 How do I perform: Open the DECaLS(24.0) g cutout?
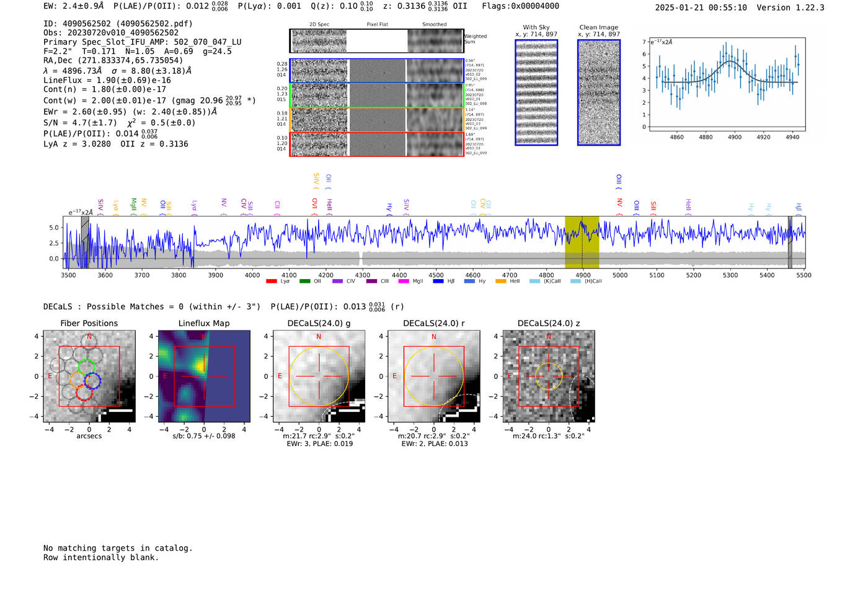coord(319,376)
